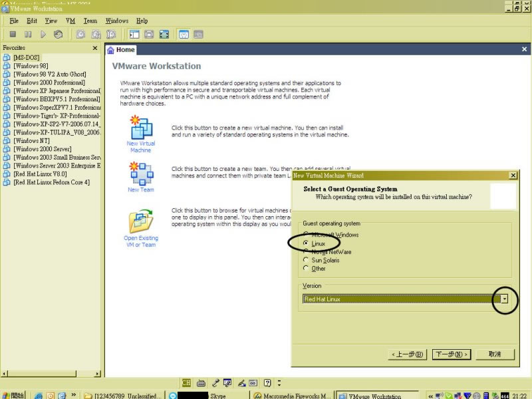Click the Open Existing VM or Team icon
The height and width of the screenshot is (399, 532).
click(x=141, y=221)
